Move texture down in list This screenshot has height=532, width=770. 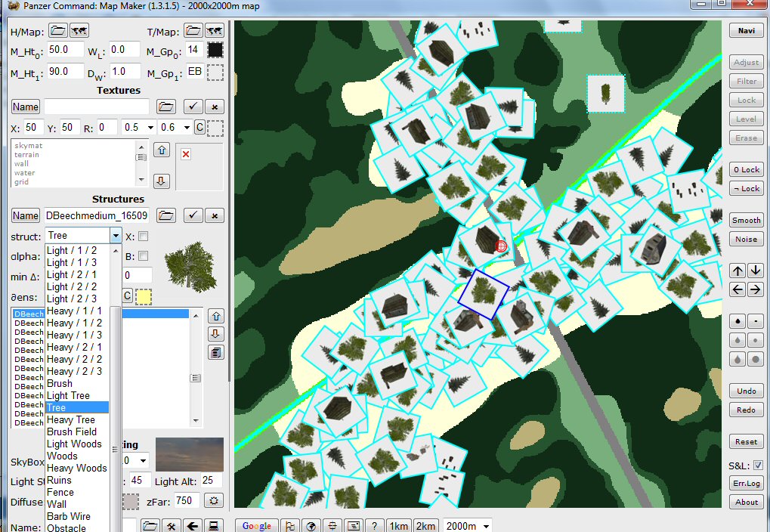(x=162, y=181)
